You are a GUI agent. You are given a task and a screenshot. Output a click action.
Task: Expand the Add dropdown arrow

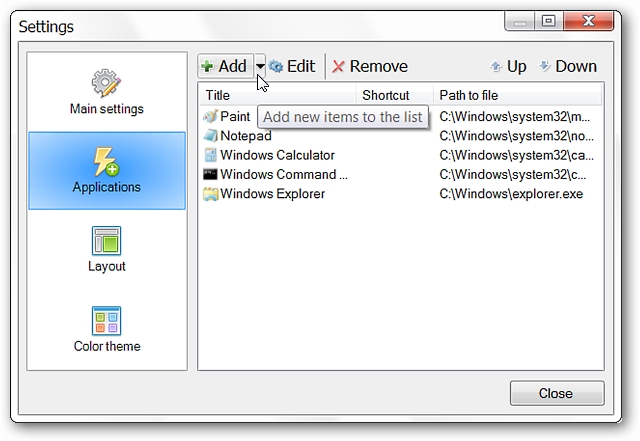tap(260, 66)
